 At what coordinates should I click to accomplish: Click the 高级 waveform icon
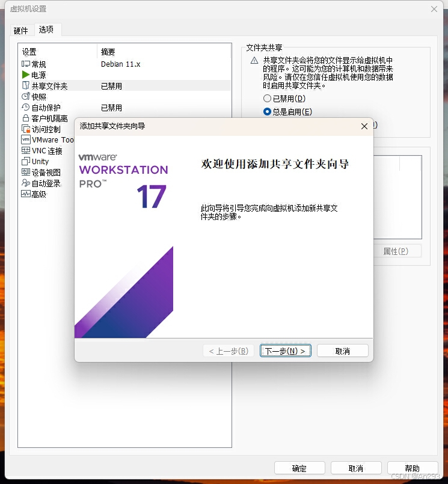[26, 194]
